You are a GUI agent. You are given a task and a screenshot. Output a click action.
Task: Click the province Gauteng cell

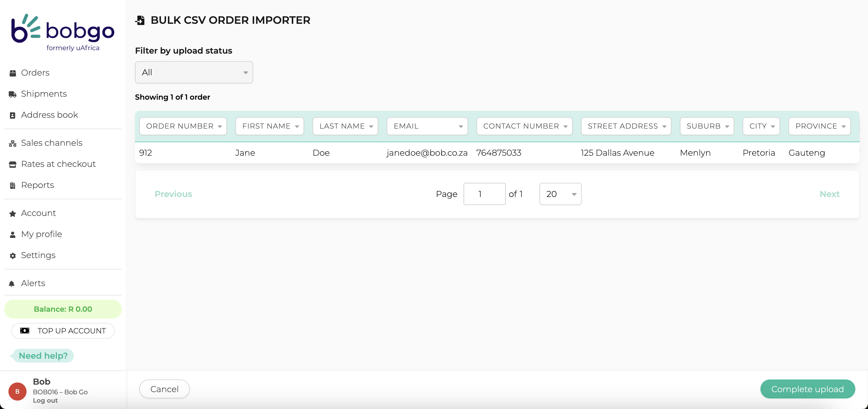coord(807,153)
